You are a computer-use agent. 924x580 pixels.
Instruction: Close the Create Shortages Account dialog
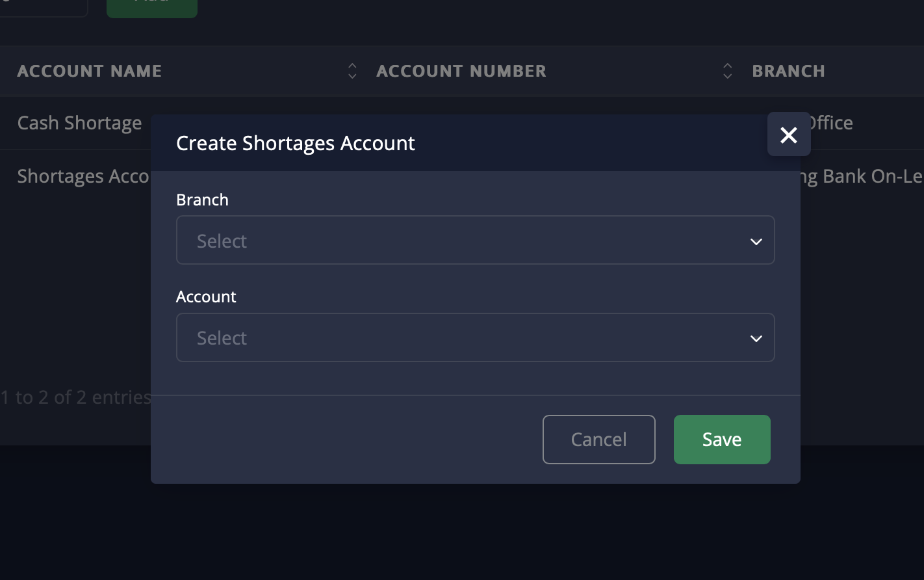[788, 135]
